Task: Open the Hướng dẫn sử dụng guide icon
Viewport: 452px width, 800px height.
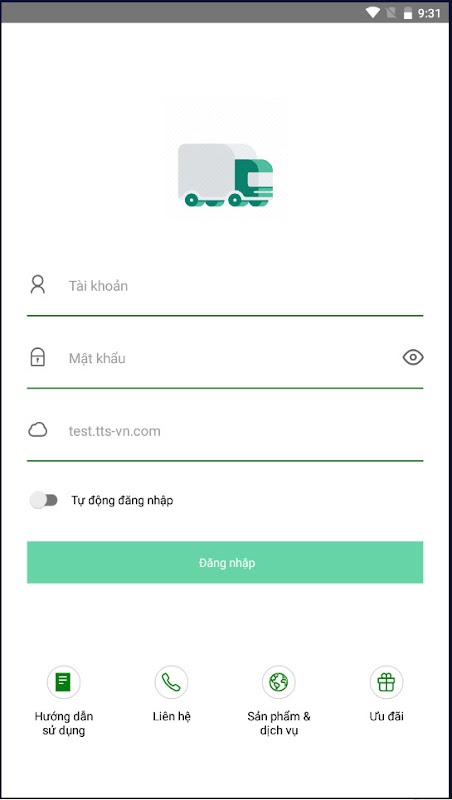Action: tap(64, 682)
